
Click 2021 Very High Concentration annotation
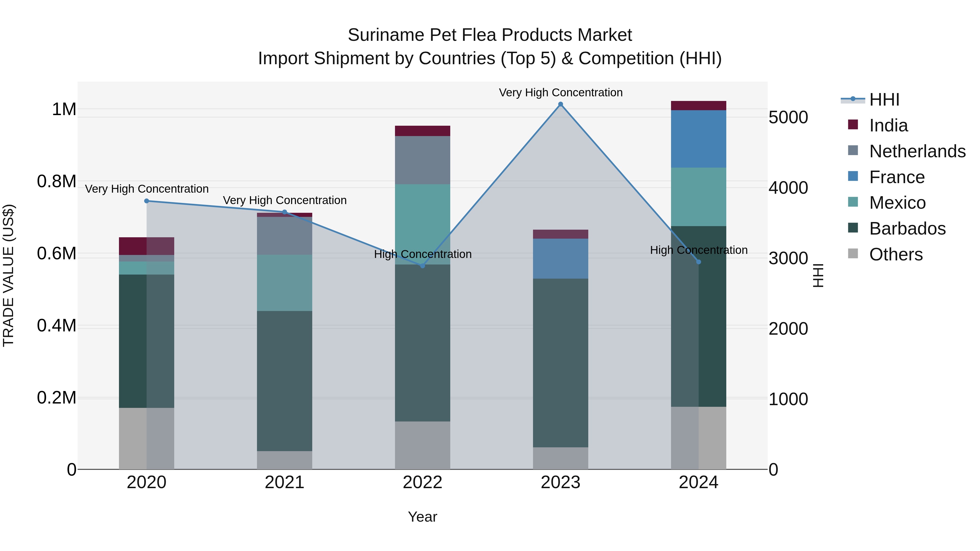click(284, 200)
